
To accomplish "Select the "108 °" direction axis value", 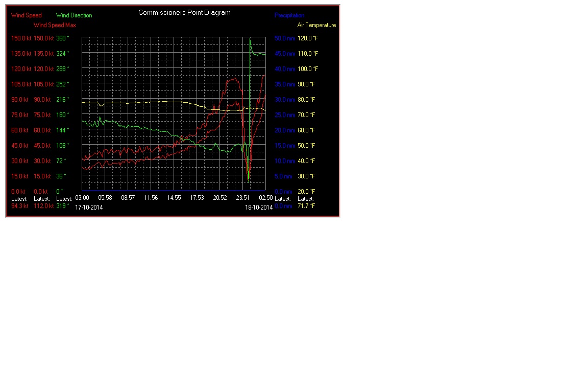I will [63, 146].
